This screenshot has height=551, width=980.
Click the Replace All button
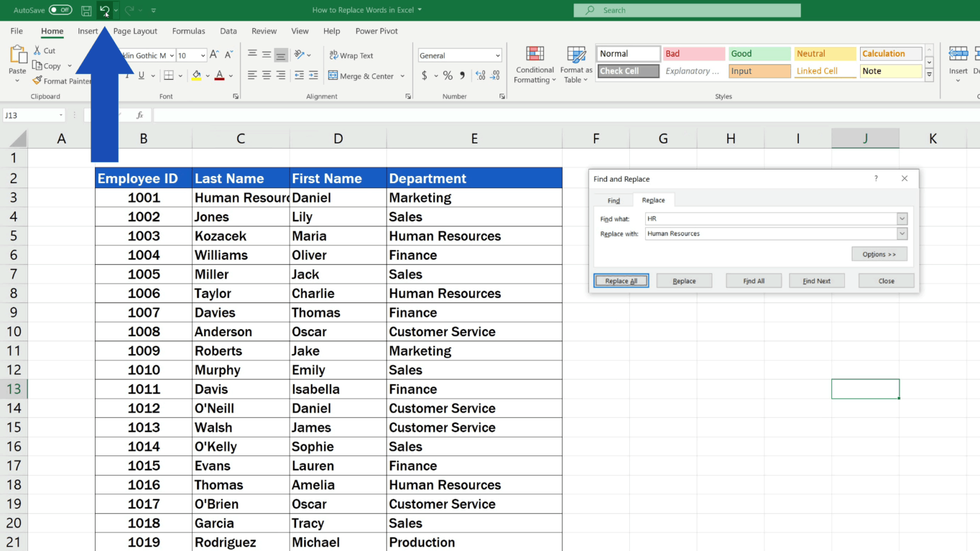pos(620,281)
